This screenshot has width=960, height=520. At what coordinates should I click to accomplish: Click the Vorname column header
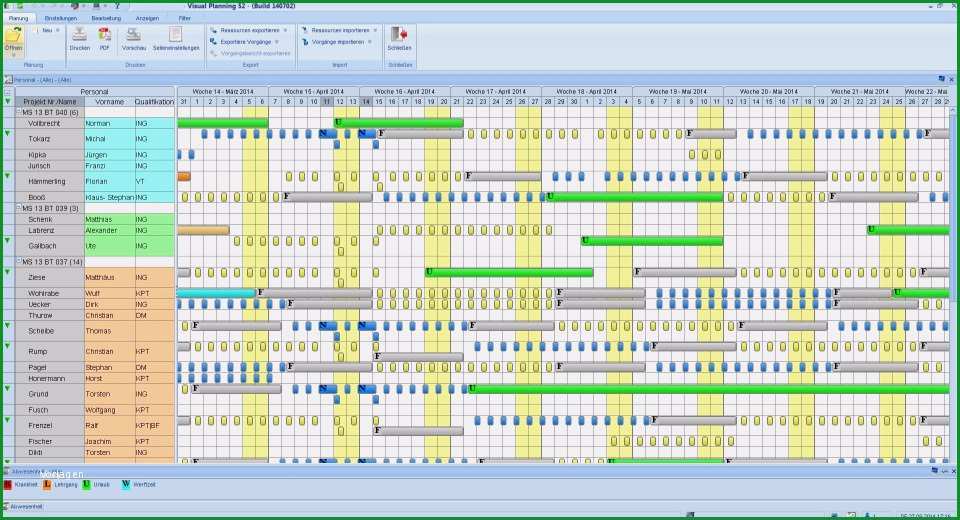pos(110,102)
